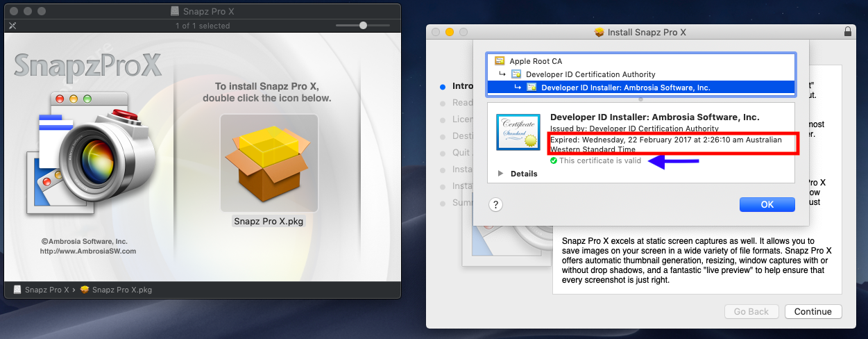
Task: Click the Go Back button
Action: pos(751,312)
